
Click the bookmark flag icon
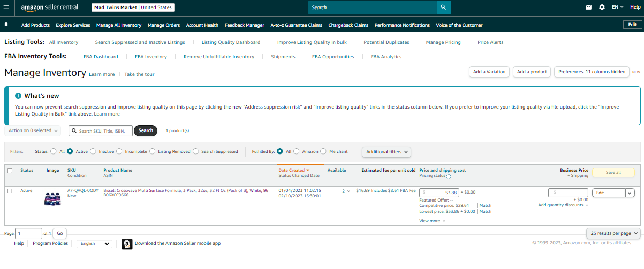click(x=6, y=25)
